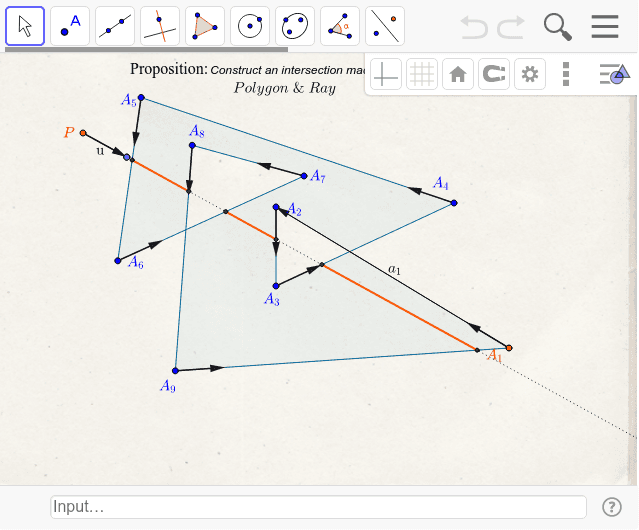The image size is (639, 530).
Task: Select the Polygon tool
Action: point(205,26)
